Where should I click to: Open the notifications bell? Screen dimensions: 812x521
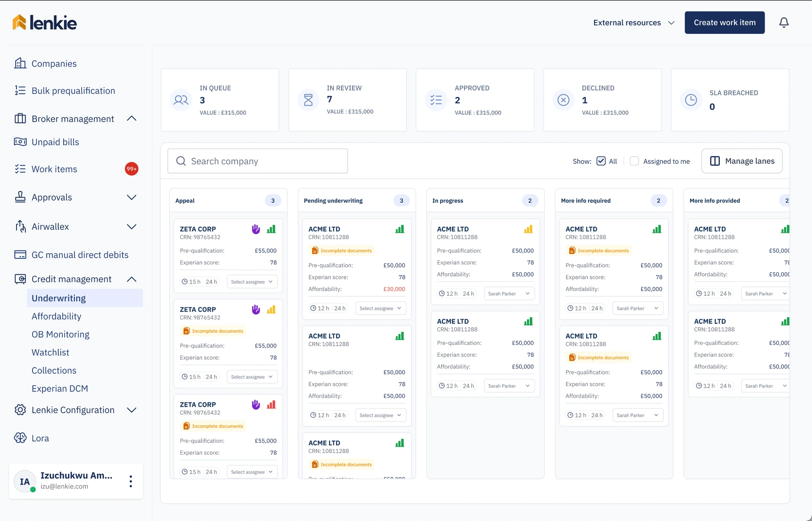point(784,22)
